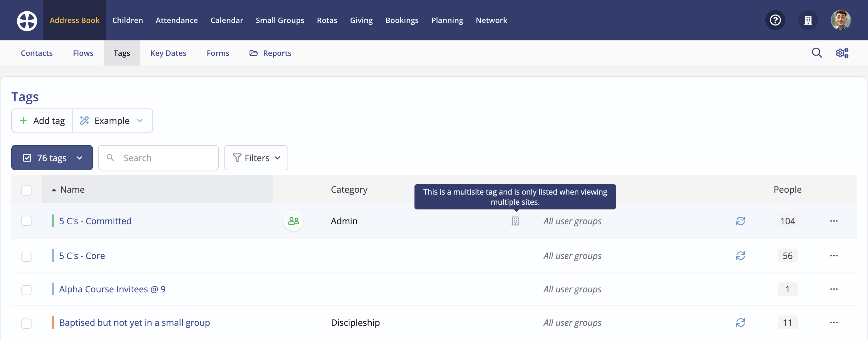This screenshot has height=340, width=868.
Task: Switch to the Contacts tab
Action: 37,53
